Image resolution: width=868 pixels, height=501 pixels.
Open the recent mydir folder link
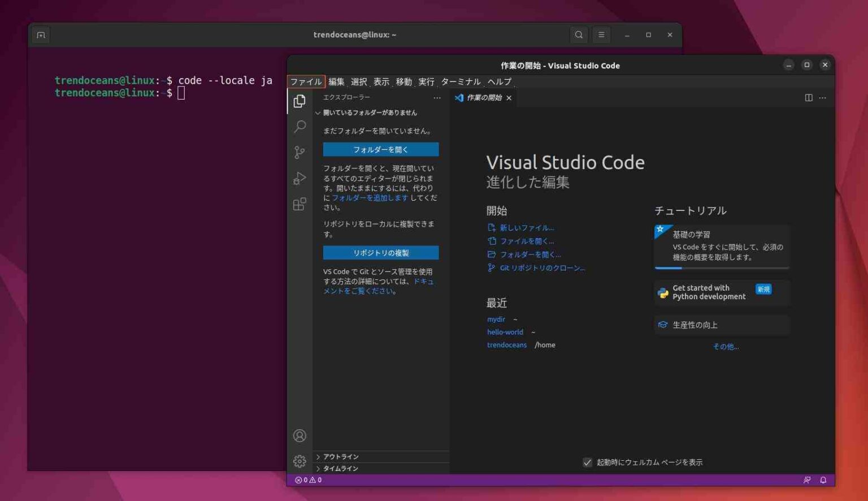(x=496, y=319)
